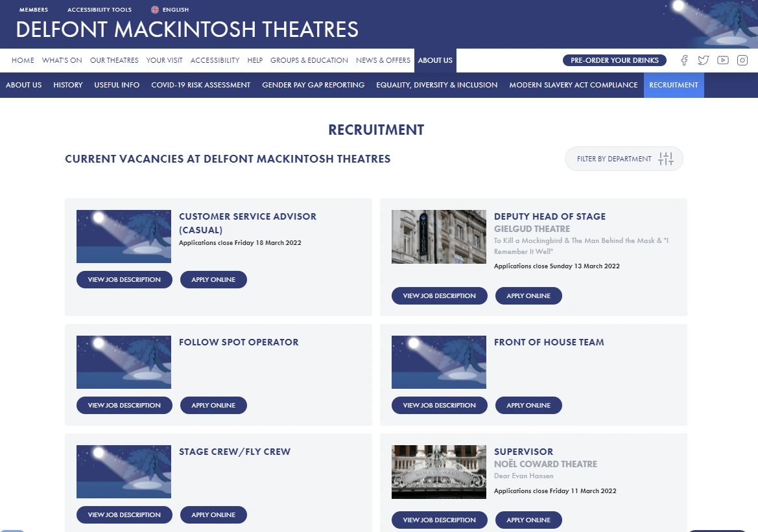Go to the Home menu item
758x532 pixels.
[23, 60]
